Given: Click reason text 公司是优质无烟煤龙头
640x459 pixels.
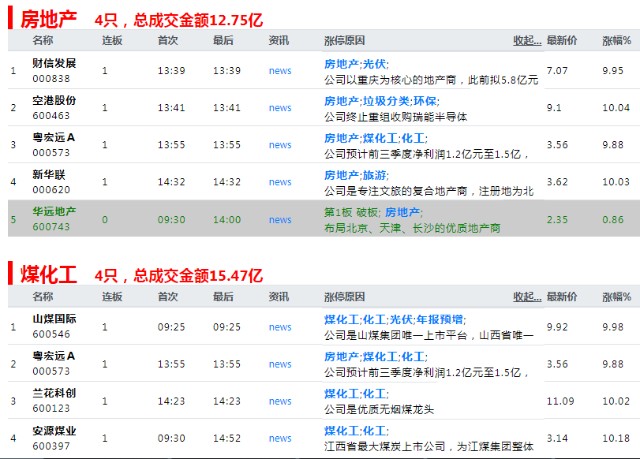Looking at the screenshot, I should [x=379, y=409].
